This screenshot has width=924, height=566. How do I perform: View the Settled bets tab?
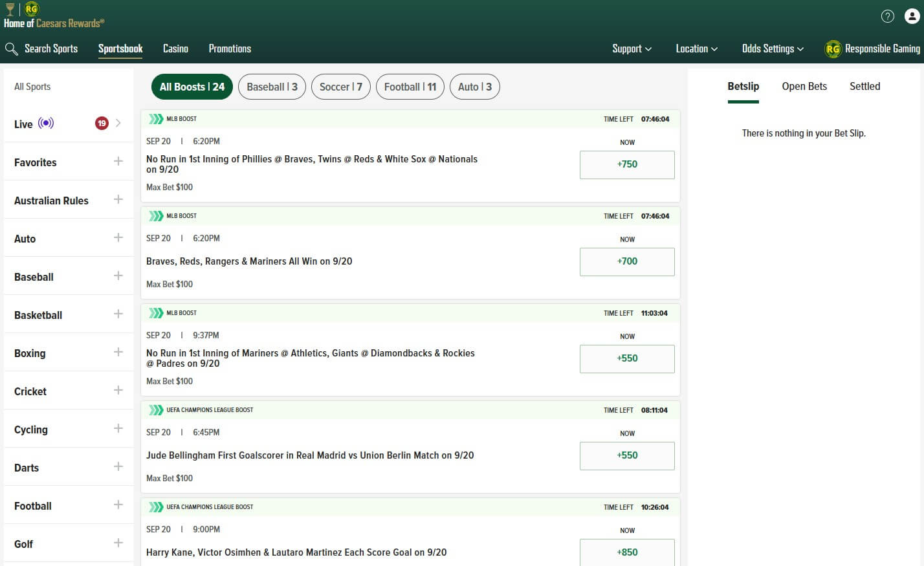pyautogui.click(x=865, y=87)
